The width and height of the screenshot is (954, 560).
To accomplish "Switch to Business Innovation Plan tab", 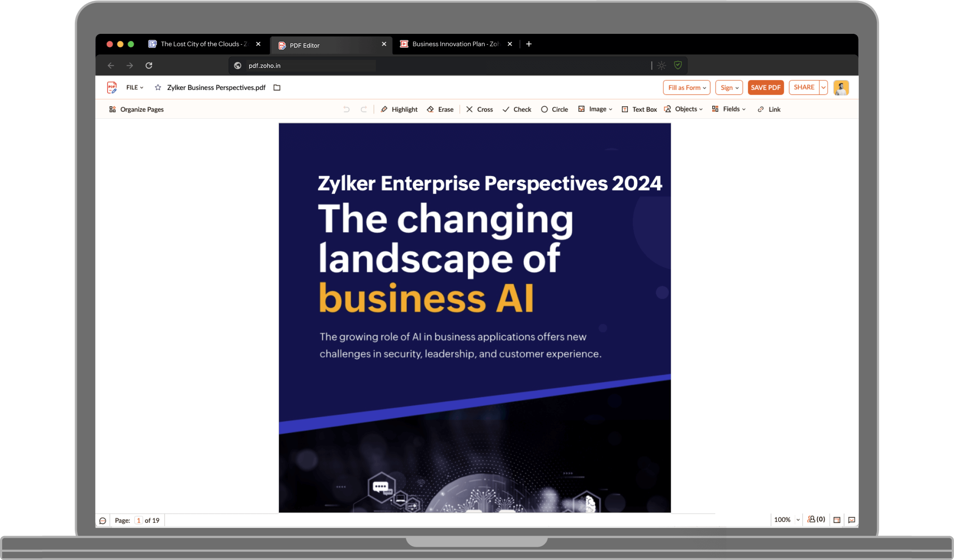I will coord(455,44).
